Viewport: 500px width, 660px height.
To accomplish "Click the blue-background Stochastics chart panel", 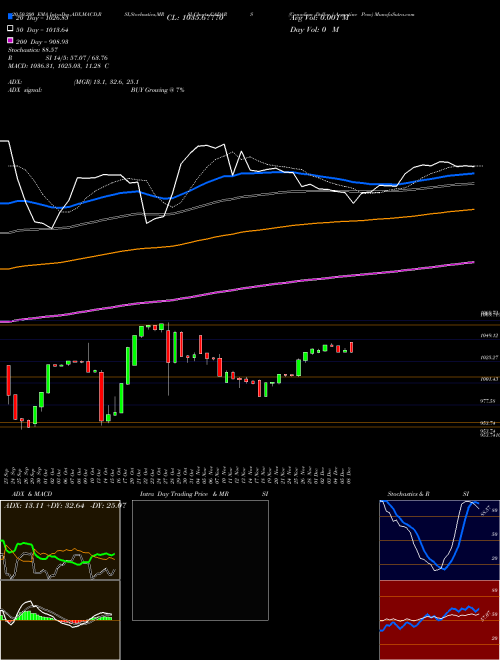I will click(x=439, y=540).
